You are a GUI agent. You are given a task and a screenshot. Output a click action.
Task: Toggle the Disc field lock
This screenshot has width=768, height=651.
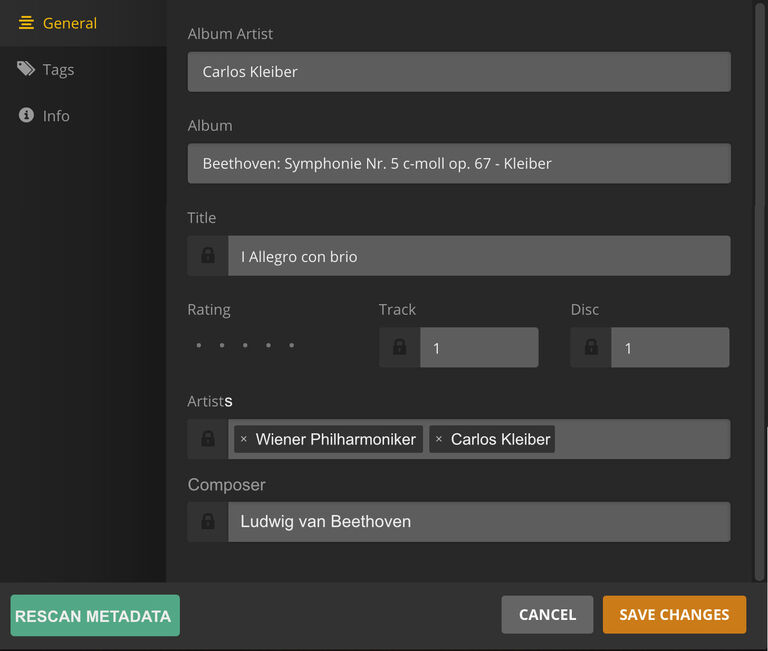point(591,347)
